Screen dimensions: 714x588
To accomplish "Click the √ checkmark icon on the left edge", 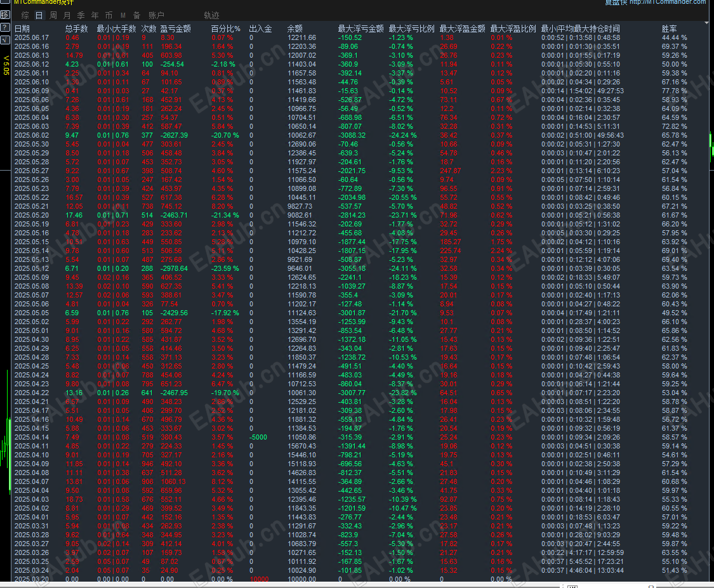I will coord(5,39).
